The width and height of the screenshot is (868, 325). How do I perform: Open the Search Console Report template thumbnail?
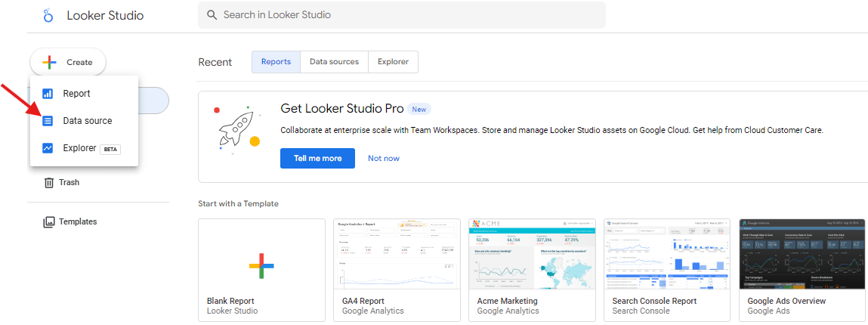point(667,254)
